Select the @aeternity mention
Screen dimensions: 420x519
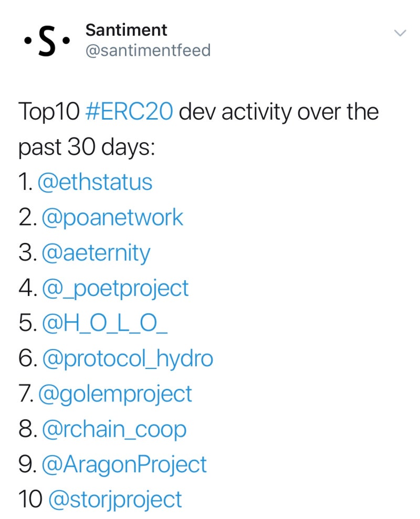(x=96, y=253)
